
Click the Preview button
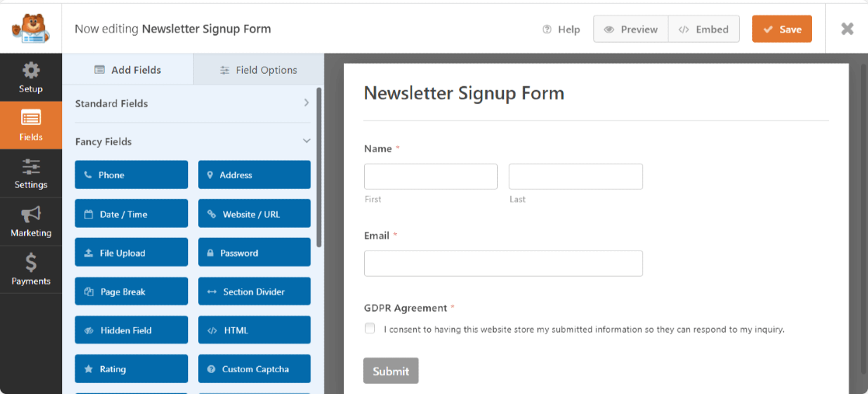pyautogui.click(x=630, y=30)
